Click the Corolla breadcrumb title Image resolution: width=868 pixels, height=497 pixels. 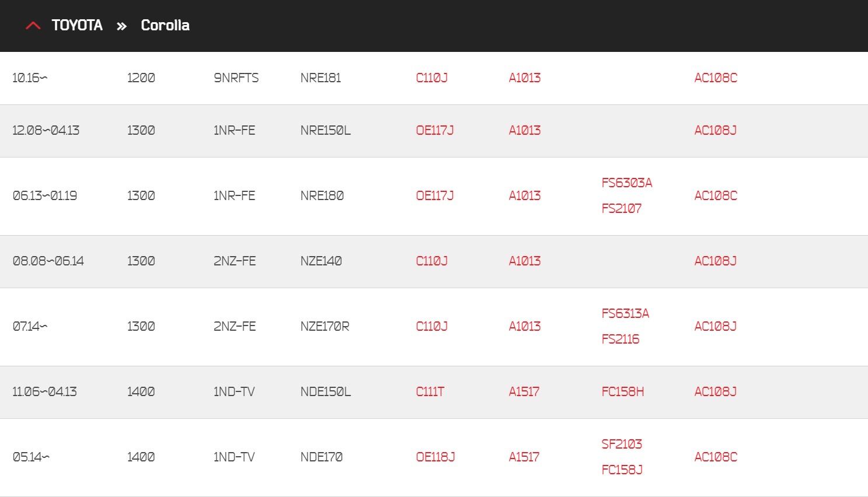pos(165,25)
